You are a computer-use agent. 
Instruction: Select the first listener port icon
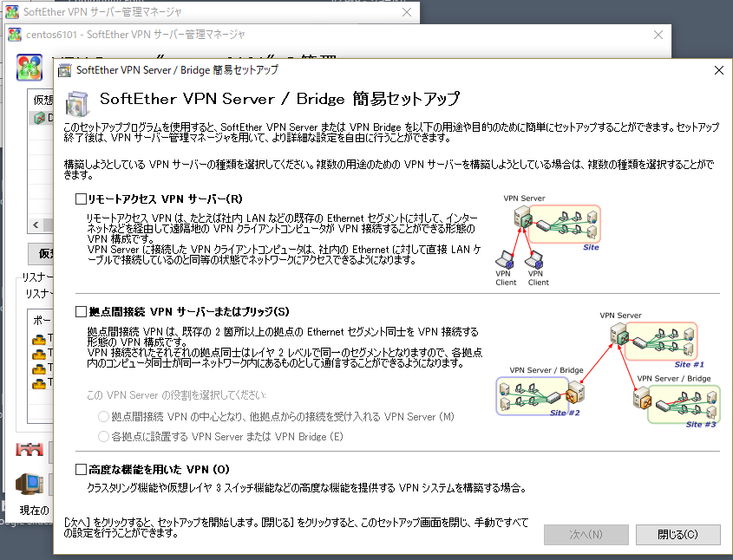39,339
